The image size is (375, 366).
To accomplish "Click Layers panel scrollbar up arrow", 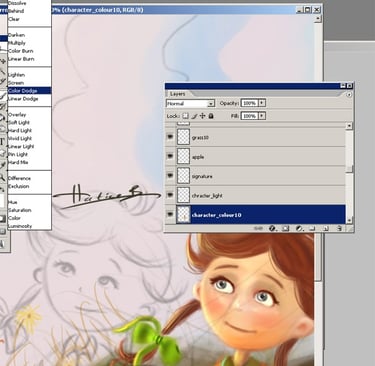I will (349, 126).
